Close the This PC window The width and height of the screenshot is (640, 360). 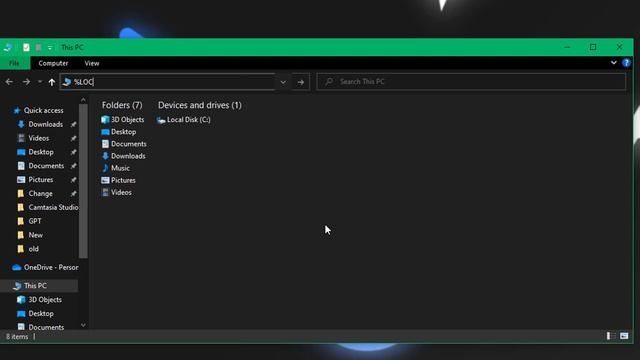pos(620,47)
